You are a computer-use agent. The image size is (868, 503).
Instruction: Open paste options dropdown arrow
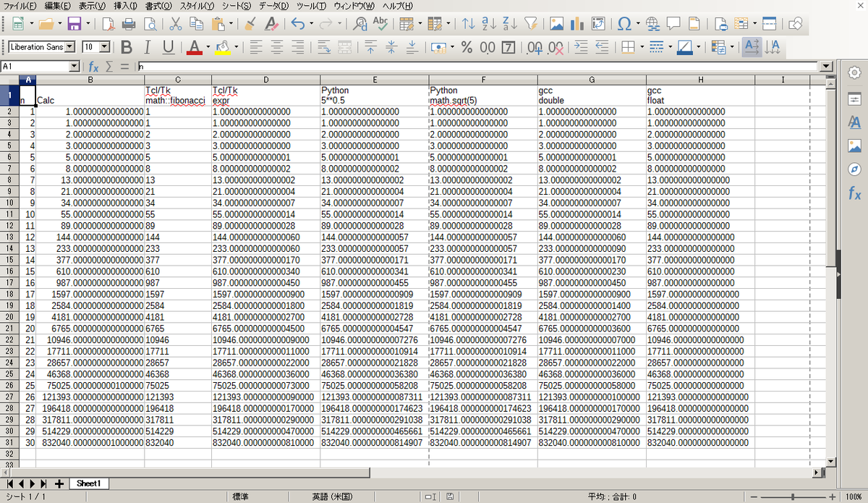[231, 24]
